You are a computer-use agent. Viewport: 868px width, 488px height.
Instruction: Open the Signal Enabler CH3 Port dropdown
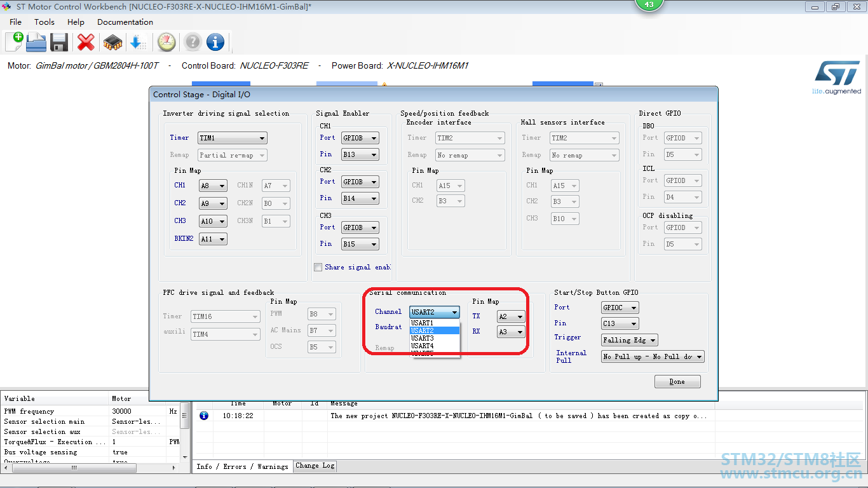[x=360, y=227]
